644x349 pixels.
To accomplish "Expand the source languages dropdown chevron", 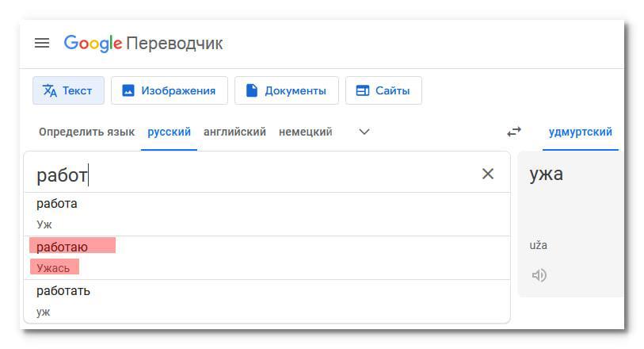I will click(x=364, y=132).
